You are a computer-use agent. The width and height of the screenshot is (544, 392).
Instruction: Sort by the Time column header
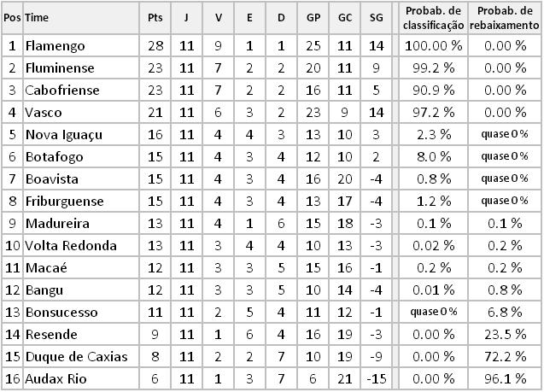click(x=37, y=17)
